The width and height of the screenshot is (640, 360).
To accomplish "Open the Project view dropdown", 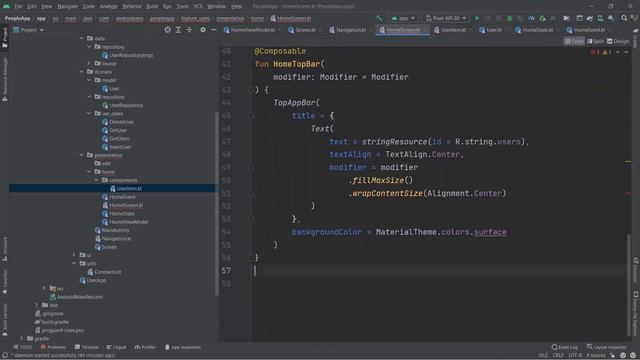I will tap(29, 30).
